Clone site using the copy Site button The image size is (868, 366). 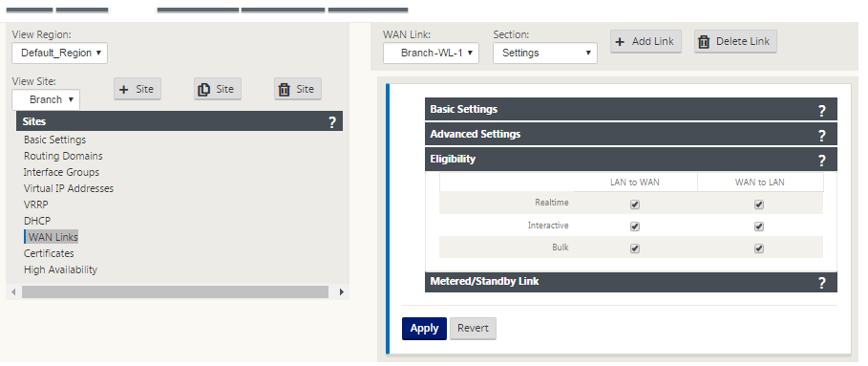(218, 89)
